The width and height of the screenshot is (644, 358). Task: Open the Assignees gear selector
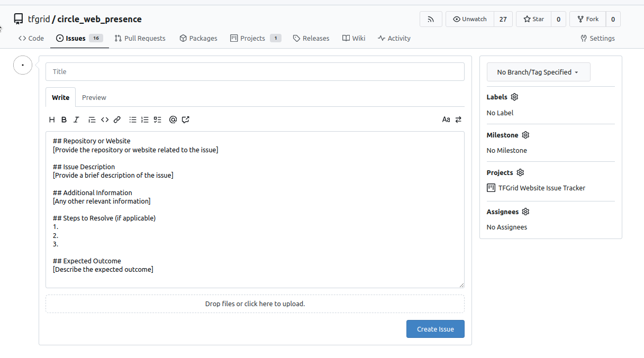click(x=525, y=212)
